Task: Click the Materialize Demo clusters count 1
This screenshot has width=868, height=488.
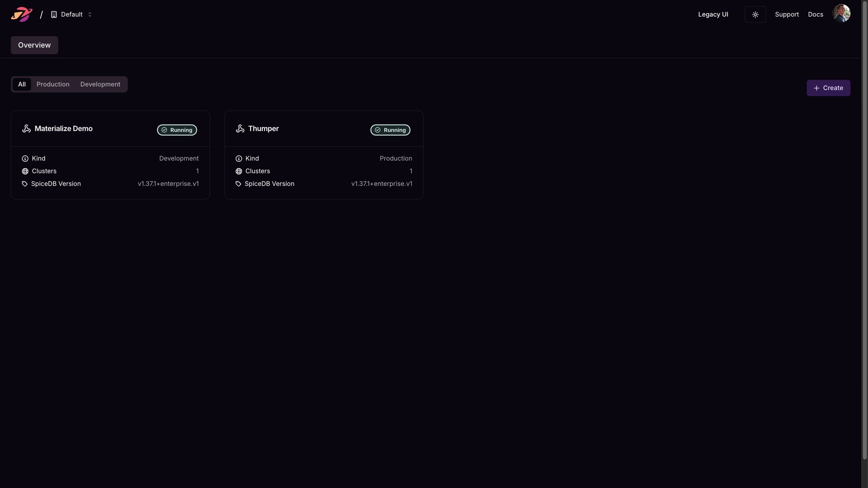Action: point(197,171)
